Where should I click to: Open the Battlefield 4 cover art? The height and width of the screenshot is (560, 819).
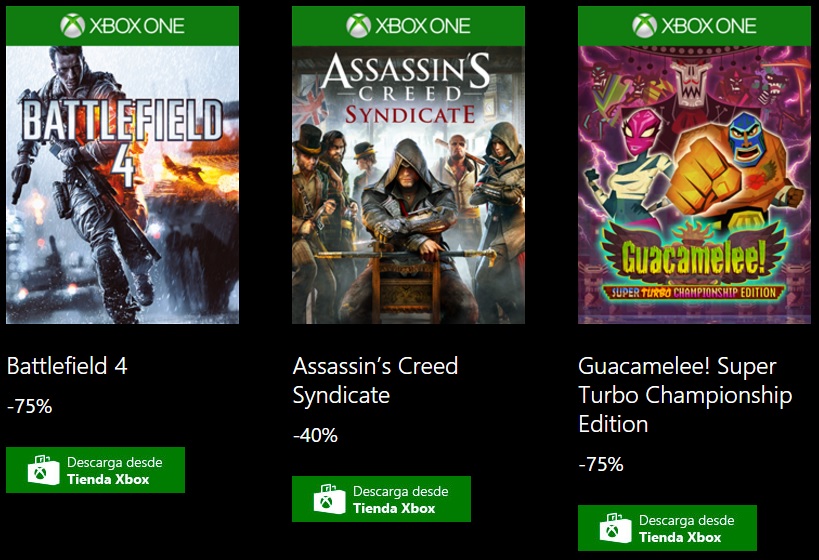[x=122, y=185]
